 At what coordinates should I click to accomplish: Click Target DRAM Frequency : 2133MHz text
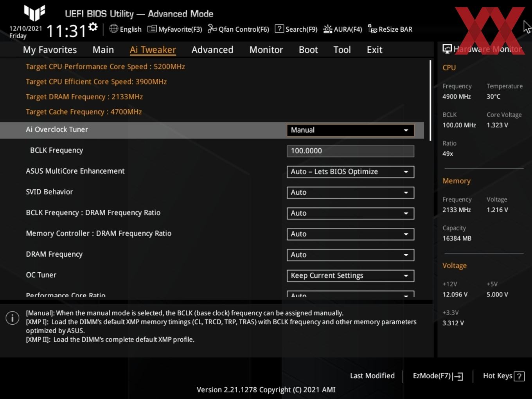84,97
